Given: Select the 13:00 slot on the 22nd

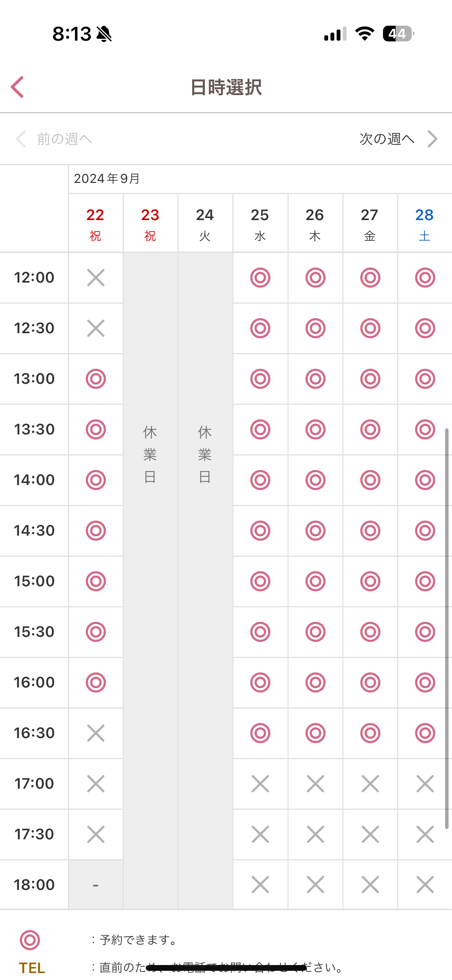Looking at the screenshot, I should pyautogui.click(x=95, y=379).
